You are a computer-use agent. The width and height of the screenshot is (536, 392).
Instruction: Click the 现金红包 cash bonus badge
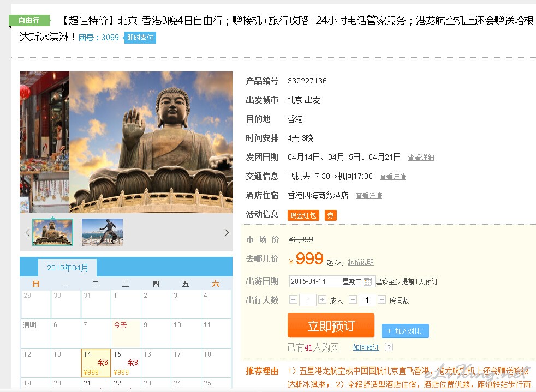(x=303, y=215)
